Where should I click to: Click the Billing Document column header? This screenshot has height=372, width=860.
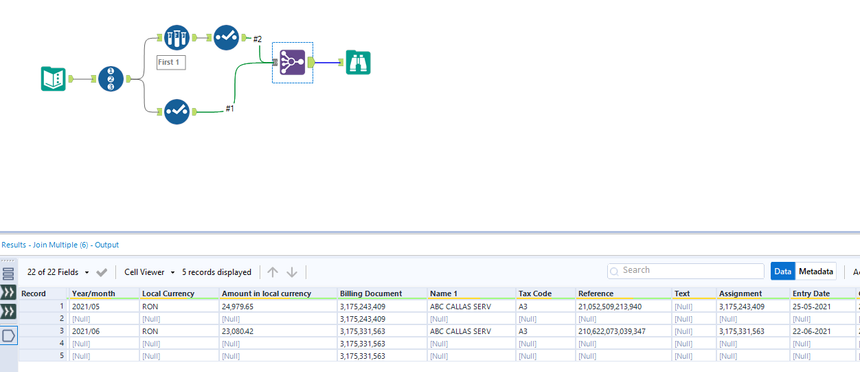pos(382,294)
